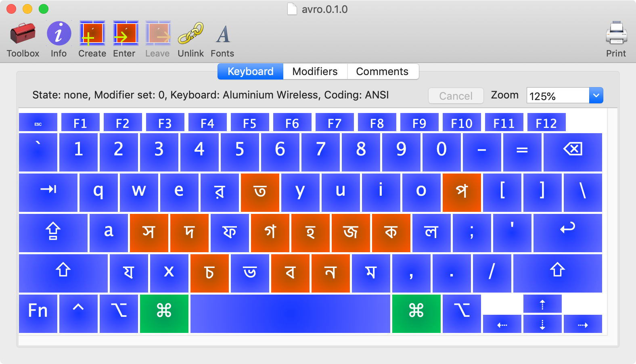Switch to the Modifiers tab
This screenshot has width=636, height=364.
315,71
